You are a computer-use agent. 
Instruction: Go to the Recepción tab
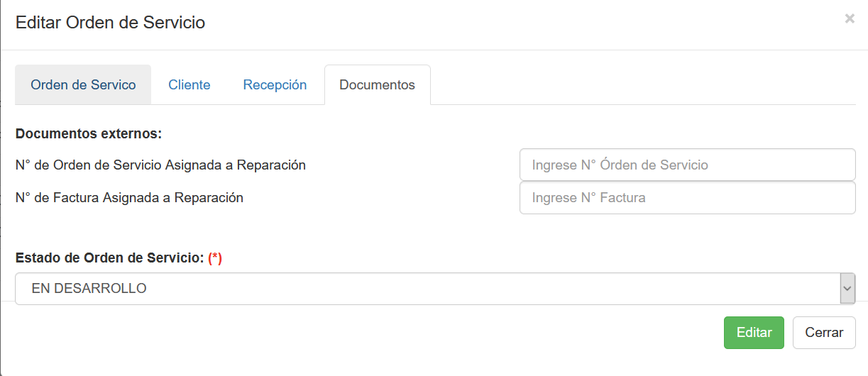coord(275,85)
